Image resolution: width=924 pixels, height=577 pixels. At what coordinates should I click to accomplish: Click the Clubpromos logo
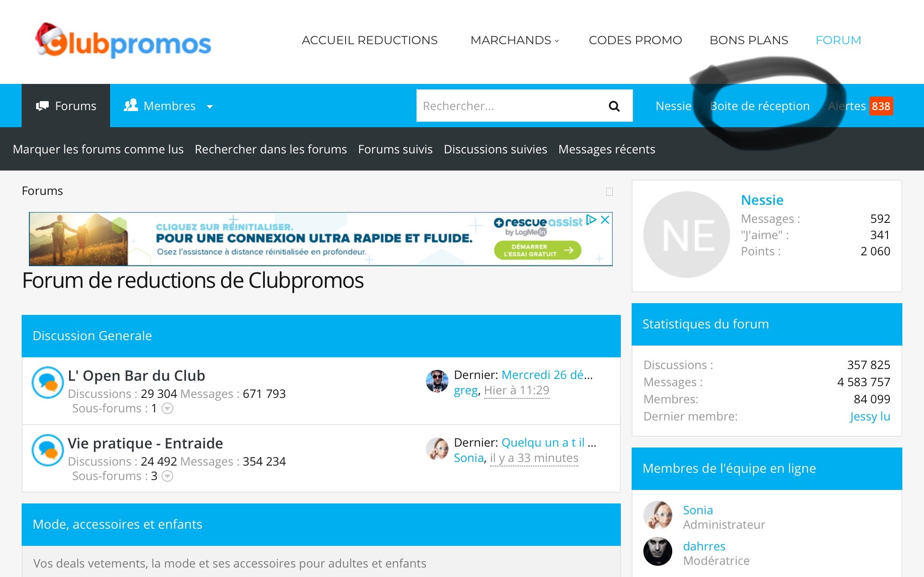tap(123, 41)
